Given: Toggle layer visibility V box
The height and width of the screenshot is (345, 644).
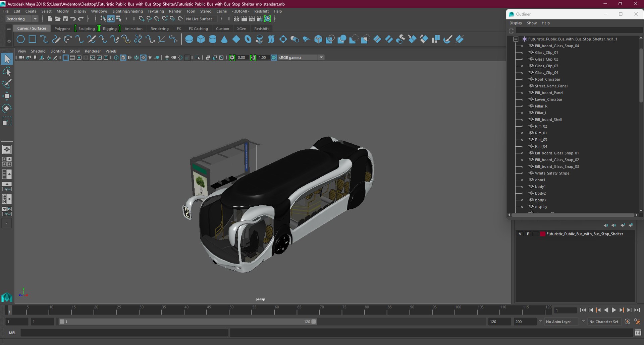Looking at the screenshot, I should point(520,234).
